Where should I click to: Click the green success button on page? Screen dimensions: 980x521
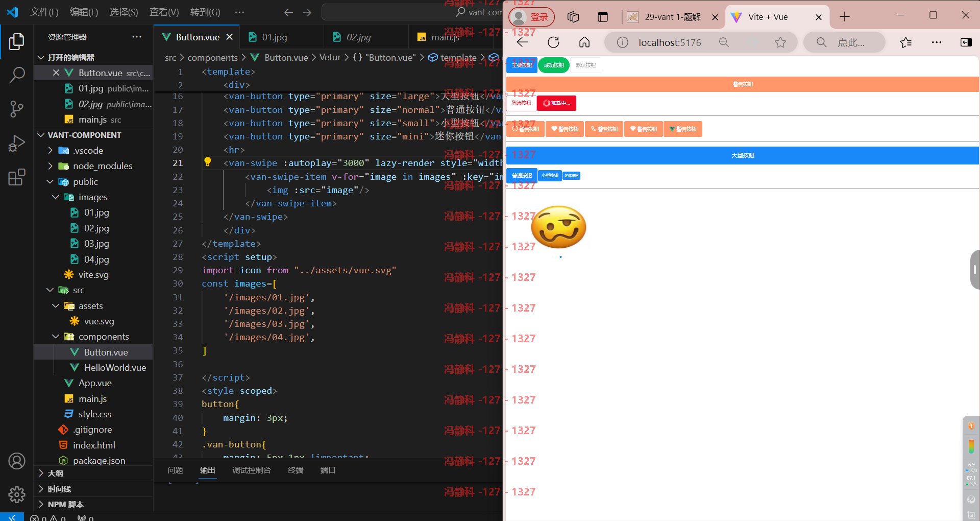pyautogui.click(x=554, y=65)
